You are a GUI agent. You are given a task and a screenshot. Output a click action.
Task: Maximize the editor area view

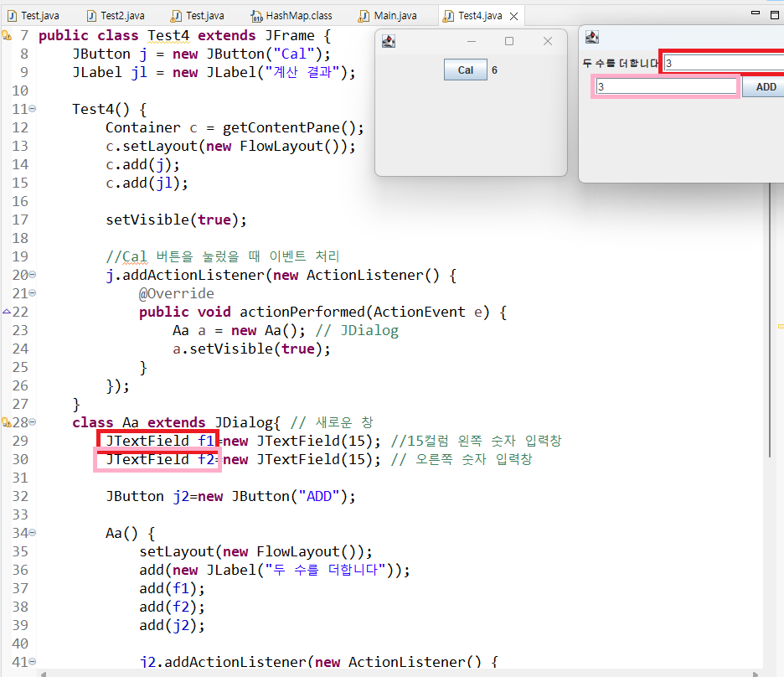pyautogui.click(x=775, y=15)
